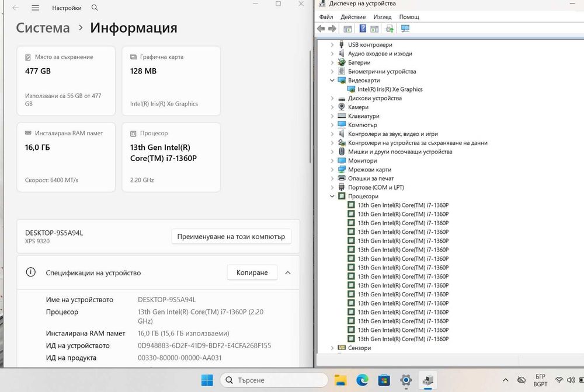
Task: Expand the Биометрични устройства node
Action: [x=332, y=71]
